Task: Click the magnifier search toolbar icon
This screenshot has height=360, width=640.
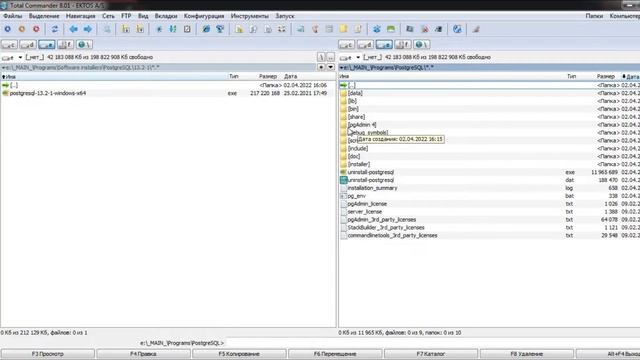Action: (107, 29)
